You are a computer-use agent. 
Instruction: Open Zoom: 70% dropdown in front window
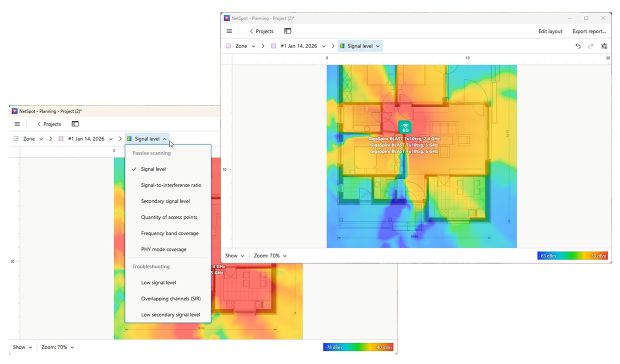click(x=270, y=256)
